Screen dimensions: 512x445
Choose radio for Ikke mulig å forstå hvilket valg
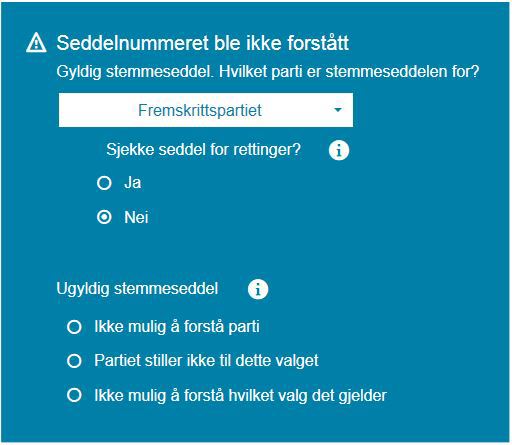pos(74,395)
